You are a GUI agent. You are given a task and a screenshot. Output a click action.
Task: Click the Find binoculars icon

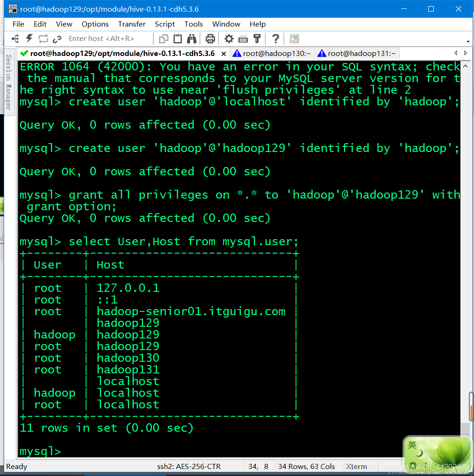point(192,39)
